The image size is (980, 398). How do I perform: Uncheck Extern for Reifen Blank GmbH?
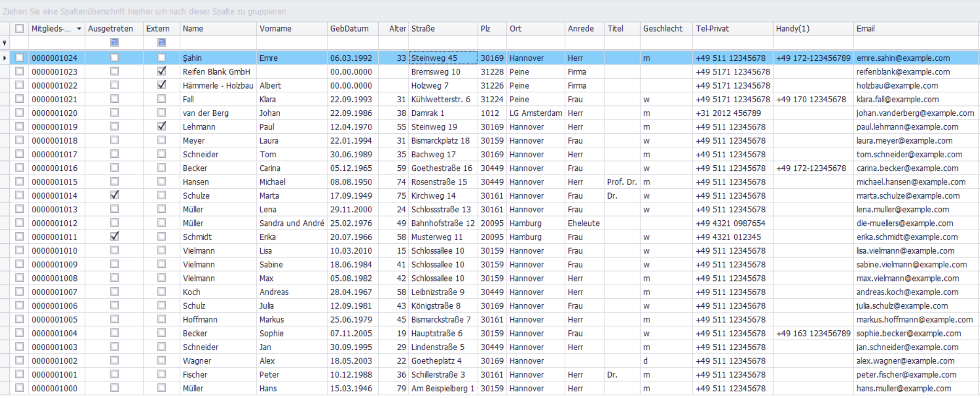coord(162,71)
